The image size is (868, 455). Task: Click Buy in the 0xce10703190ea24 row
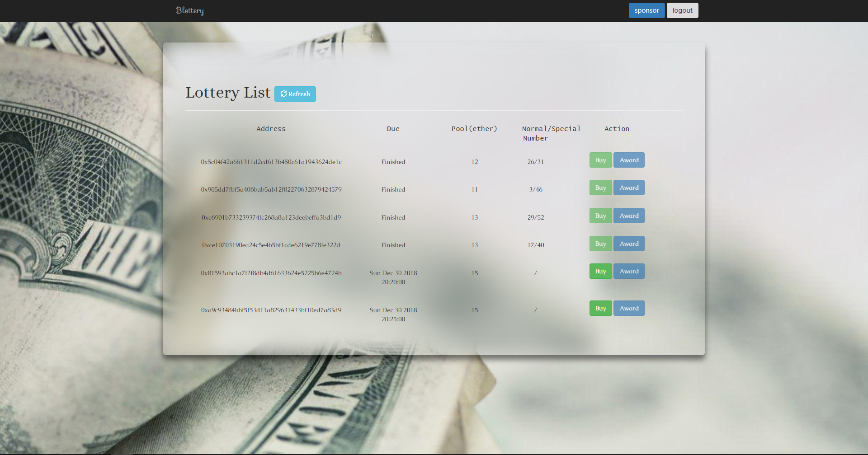point(600,244)
